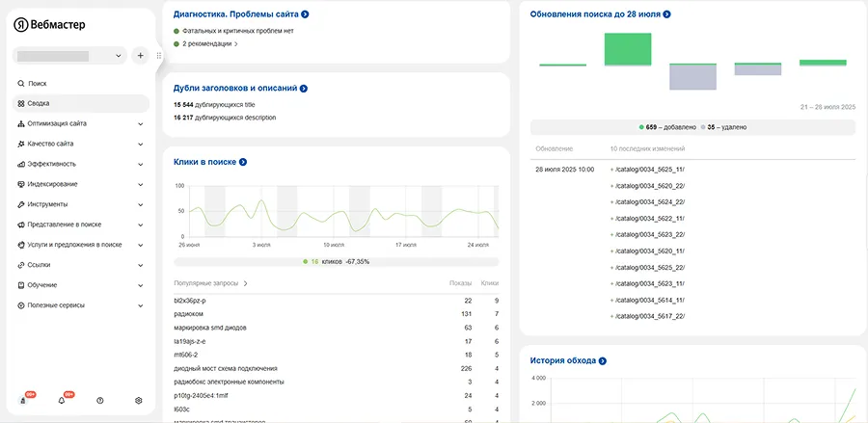
Task: Toggle the 'удалено' legend series
Action: tap(723, 127)
